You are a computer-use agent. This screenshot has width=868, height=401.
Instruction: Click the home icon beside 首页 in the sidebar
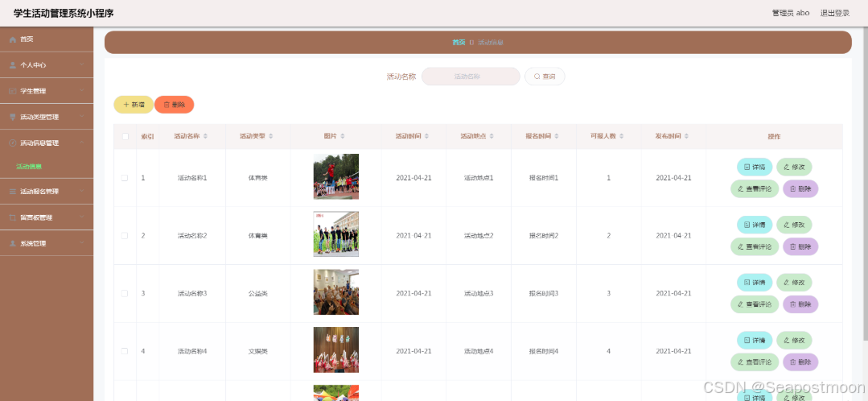13,39
